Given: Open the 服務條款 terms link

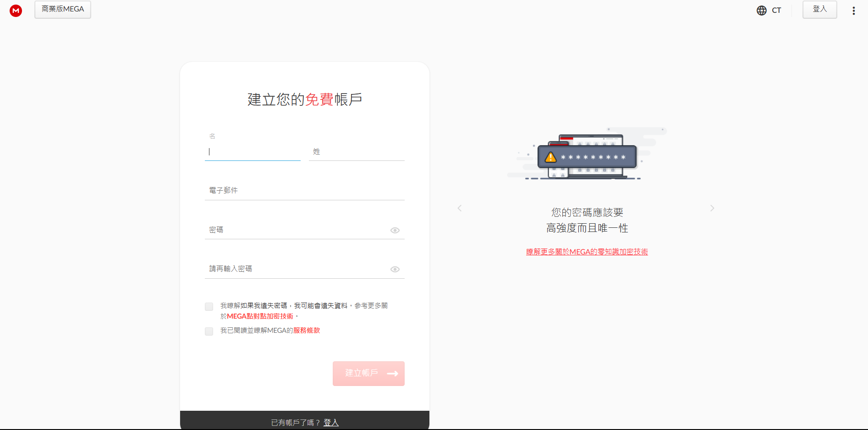Looking at the screenshot, I should [307, 331].
